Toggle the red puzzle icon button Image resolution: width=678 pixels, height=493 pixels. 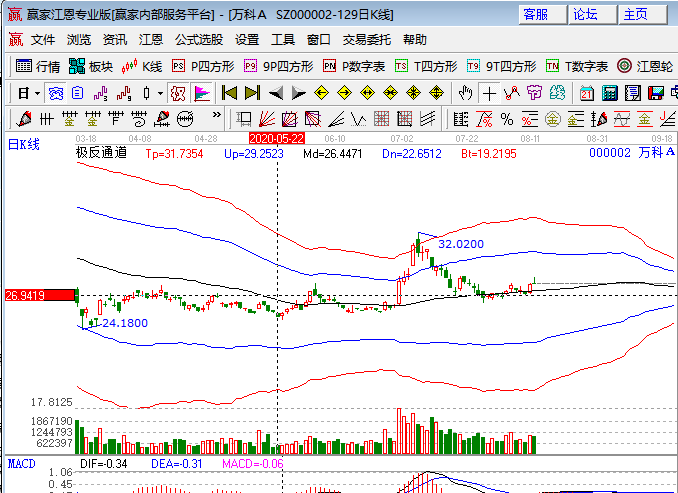(x=177, y=93)
